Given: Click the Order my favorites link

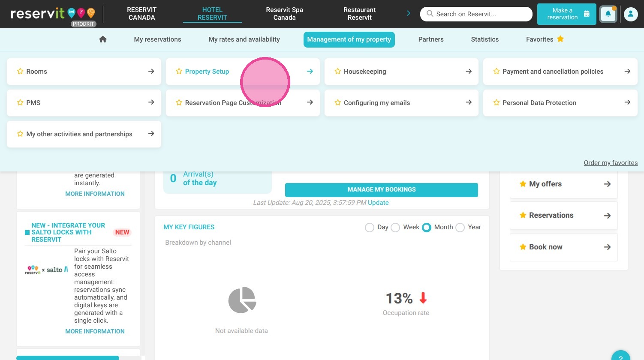Looking at the screenshot, I should coord(611,163).
